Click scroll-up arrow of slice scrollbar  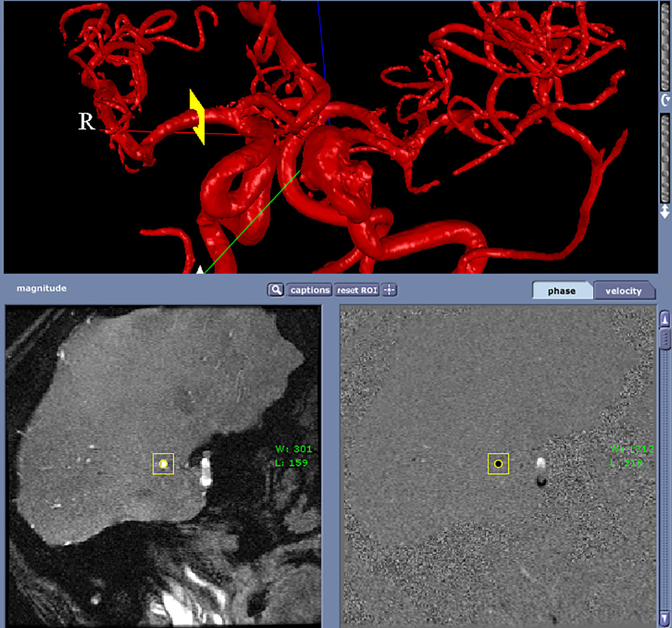coord(665,320)
